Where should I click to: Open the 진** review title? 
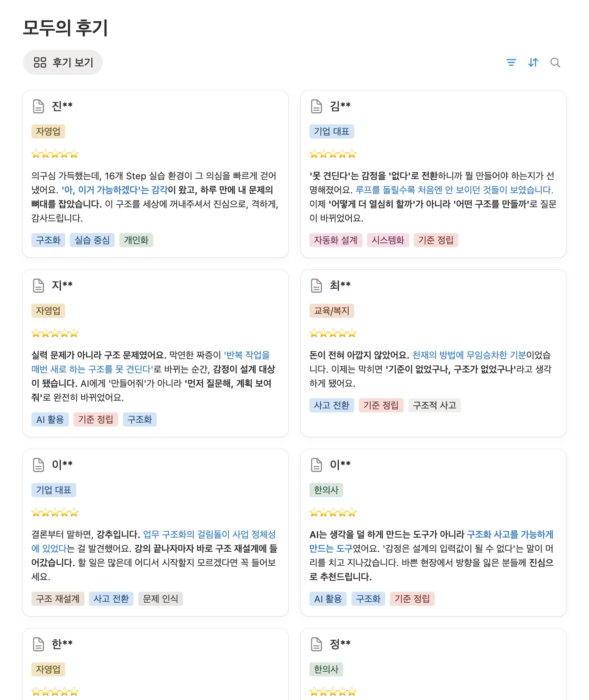(62, 106)
